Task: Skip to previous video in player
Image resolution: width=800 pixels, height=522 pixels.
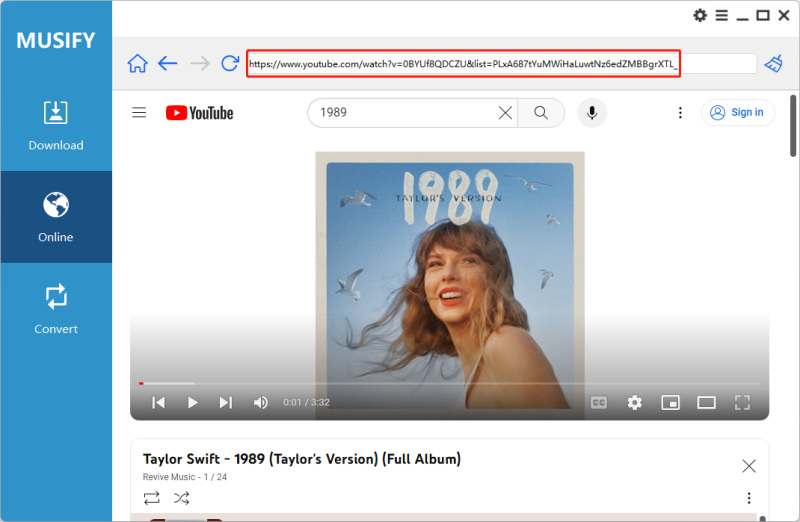Action: pyautogui.click(x=158, y=403)
